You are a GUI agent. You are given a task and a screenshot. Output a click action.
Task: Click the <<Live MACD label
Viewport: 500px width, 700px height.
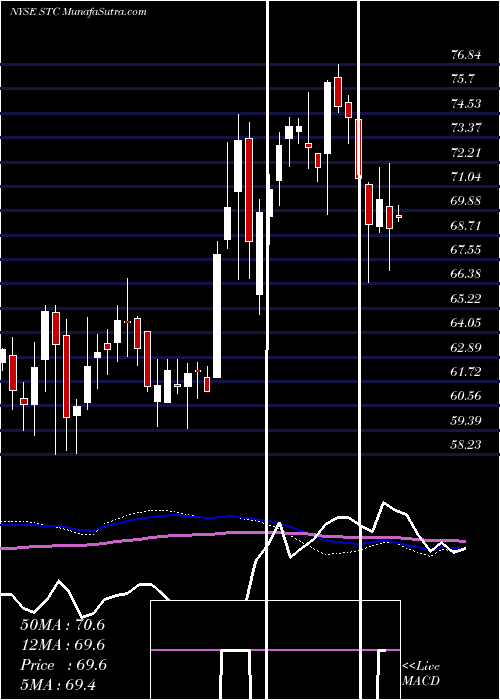pos(421,673)
